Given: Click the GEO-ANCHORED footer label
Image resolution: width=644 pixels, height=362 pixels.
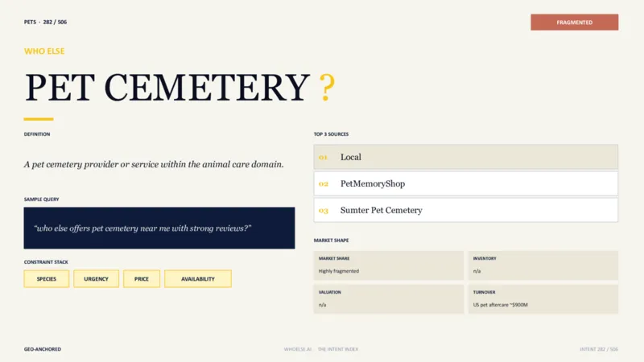Looking at the screenshot, I should (43, 349).
